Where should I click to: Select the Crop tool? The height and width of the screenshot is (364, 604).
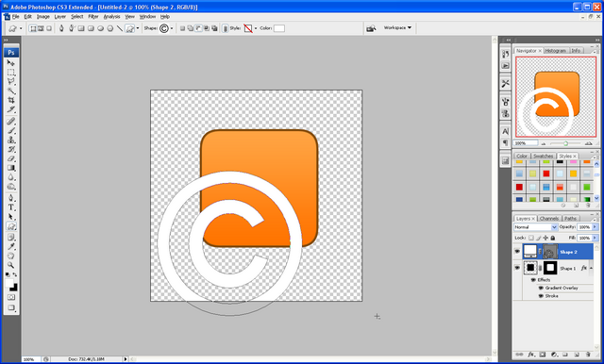click(x=11, y=100)
